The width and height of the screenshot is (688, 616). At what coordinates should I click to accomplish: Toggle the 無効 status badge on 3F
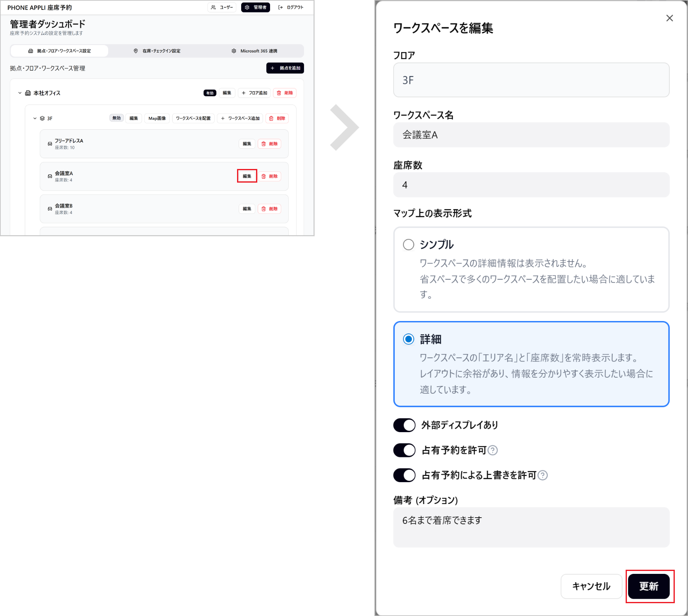tap(117, 118)
